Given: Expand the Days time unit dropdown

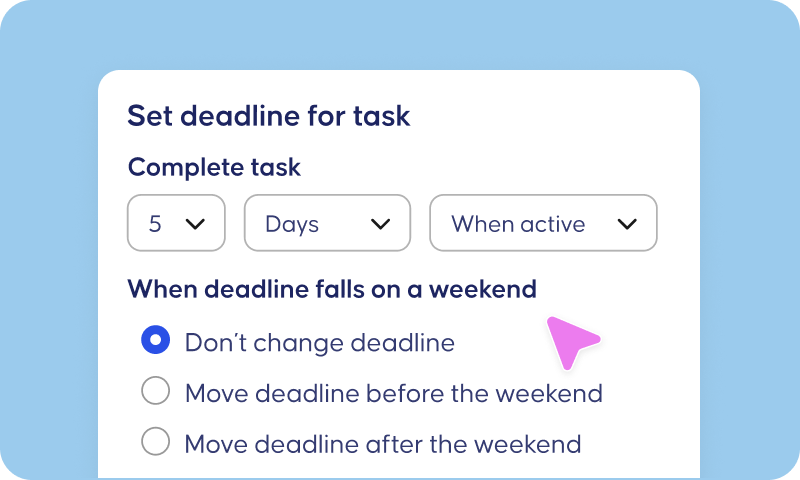Looking at the screenshot, I should pyautogui.click(x=327, y=223).
